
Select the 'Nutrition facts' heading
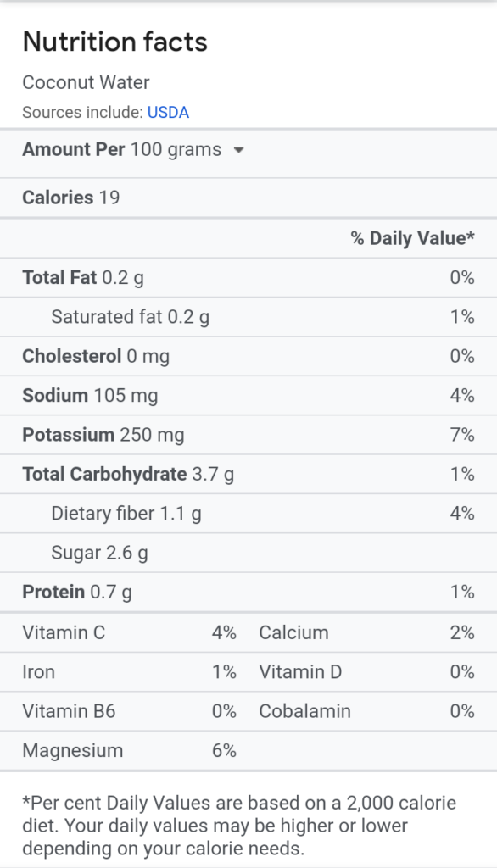click(x=114, y=42)
